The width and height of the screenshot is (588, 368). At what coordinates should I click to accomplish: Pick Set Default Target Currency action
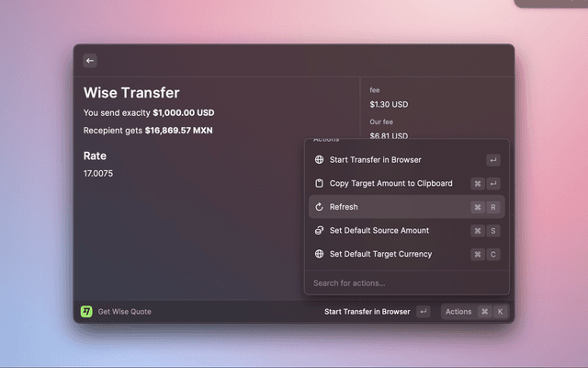click(380, 254)
